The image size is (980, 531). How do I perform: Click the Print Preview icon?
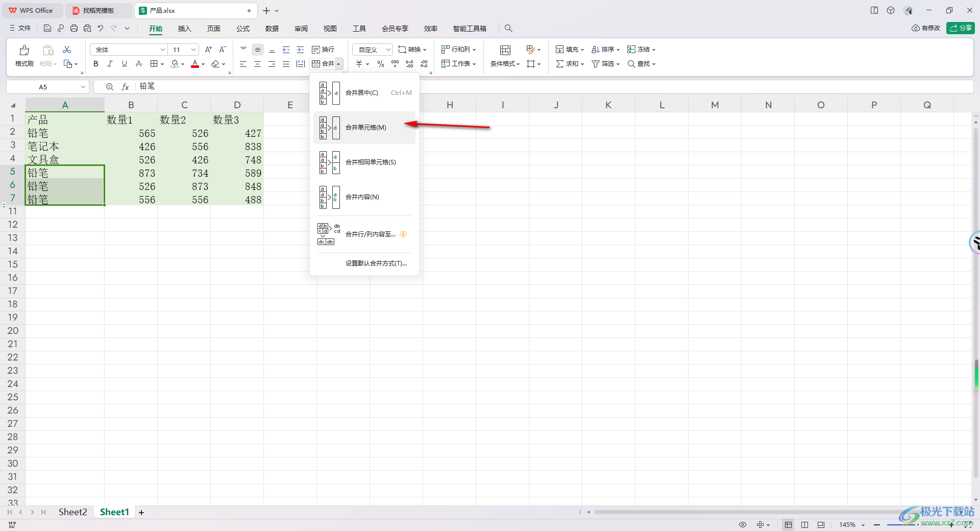[87, 28]
